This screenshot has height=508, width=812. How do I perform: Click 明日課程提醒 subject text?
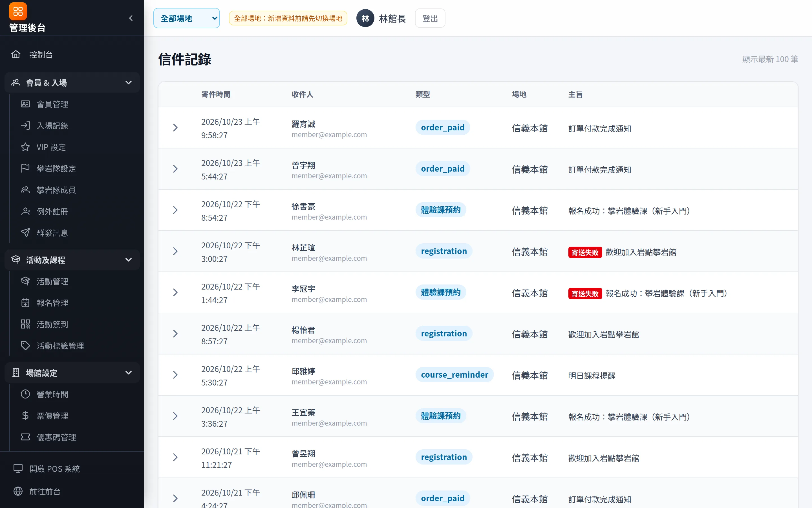(592, 376)
